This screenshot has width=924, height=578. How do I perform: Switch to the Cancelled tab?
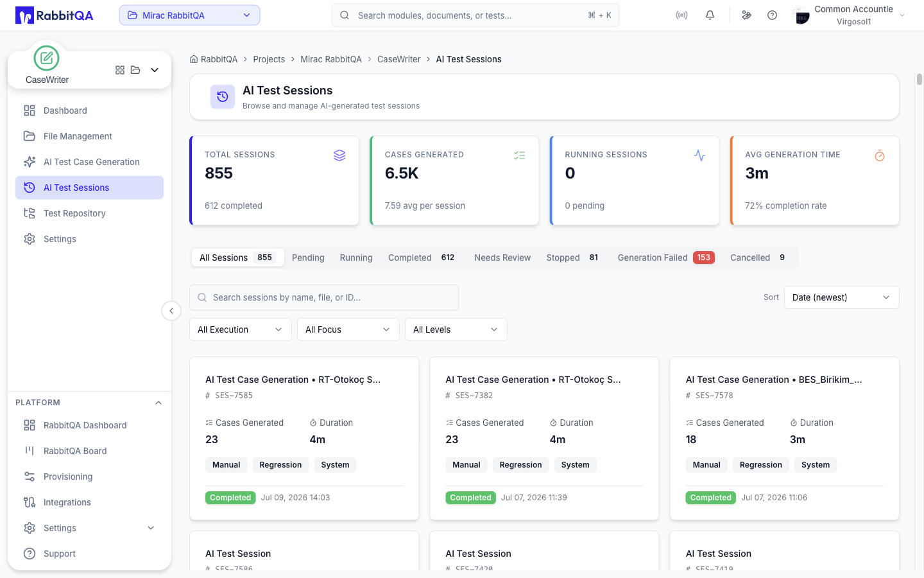coord(759,258)
